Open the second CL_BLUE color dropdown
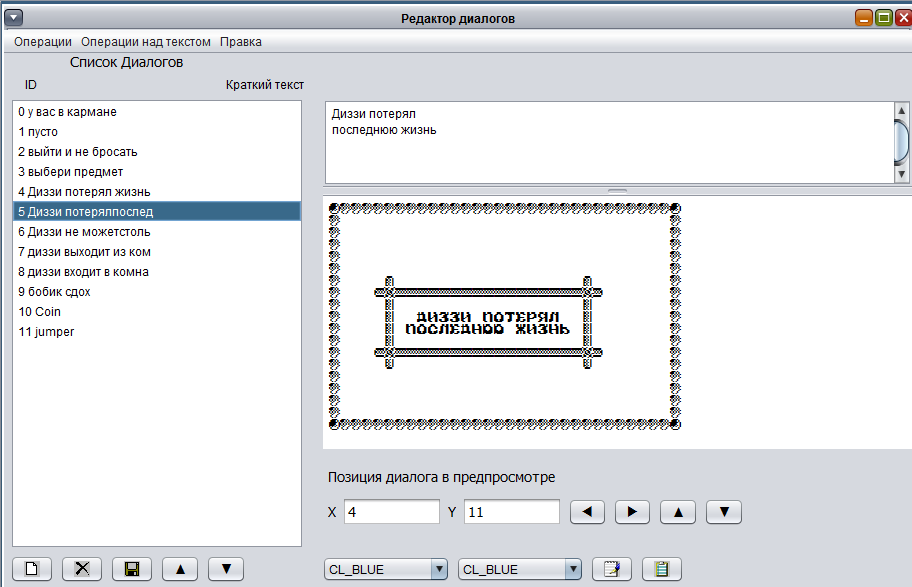Viewport: 912px width, 587px height. coord(520,569)
